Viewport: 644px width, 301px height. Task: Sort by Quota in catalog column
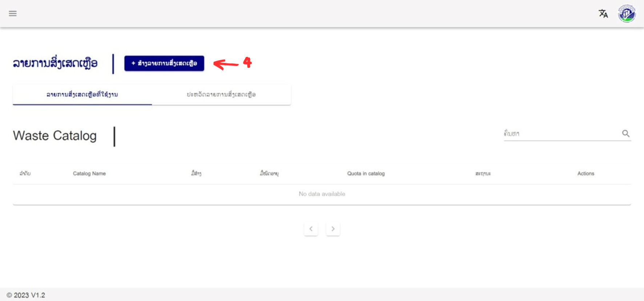[366, 174]
